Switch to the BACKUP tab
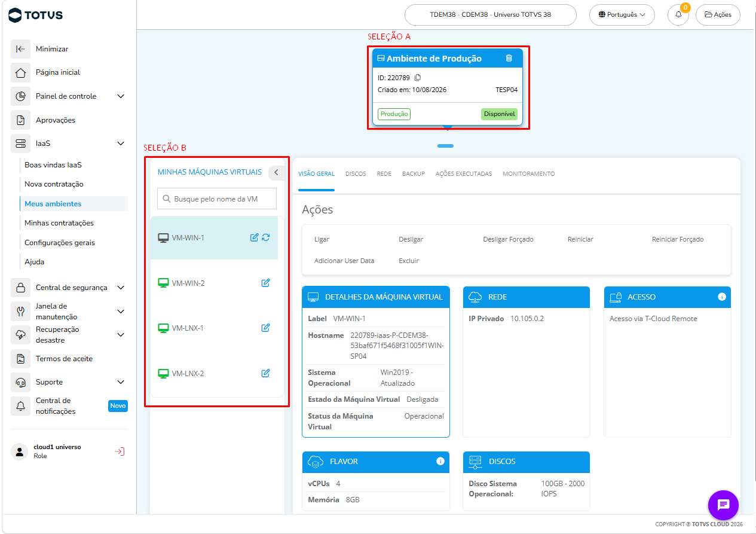 (414, 174)
